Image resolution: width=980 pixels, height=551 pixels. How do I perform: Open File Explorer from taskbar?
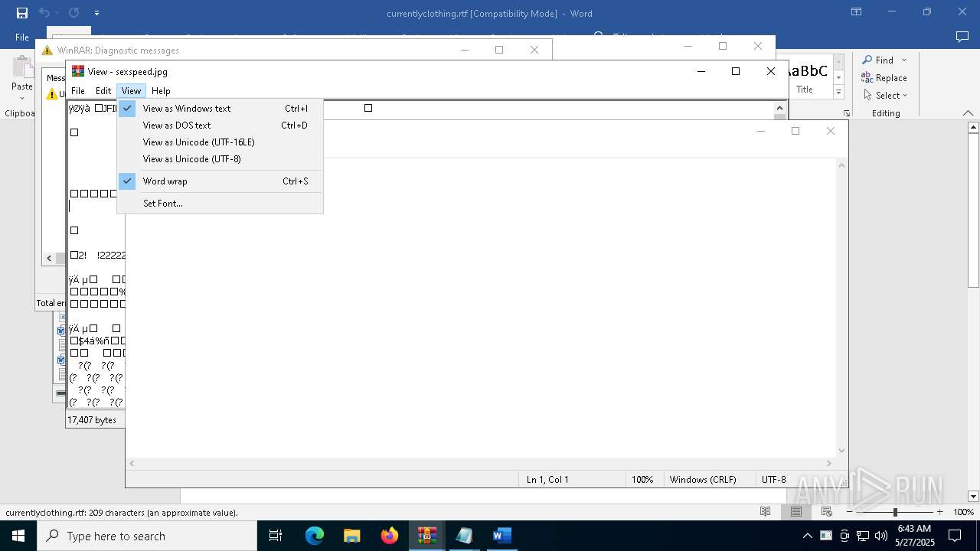(x=352, y=536)
